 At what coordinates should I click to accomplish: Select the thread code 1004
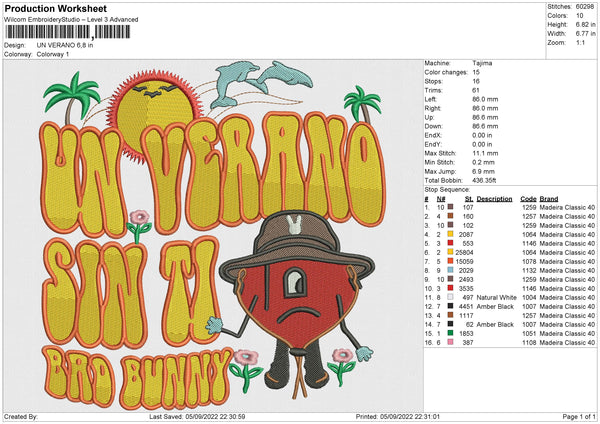(x=529, y=297)
